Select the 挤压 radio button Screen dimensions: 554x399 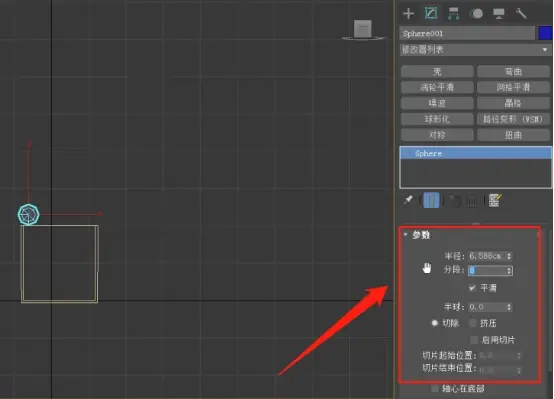pos(472,323)
